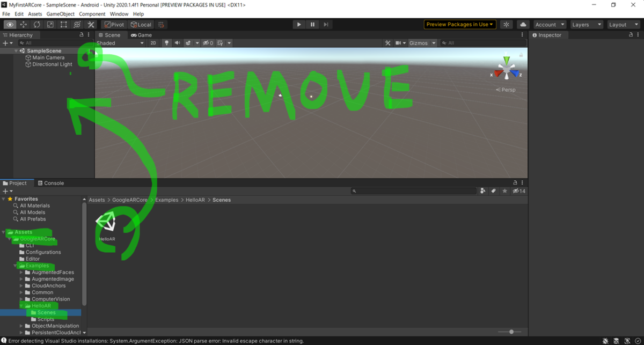The height and width of the screenshot is (345, 644).
Task: Click Examples in the breadcrumb path
Action: pos(166,200)
